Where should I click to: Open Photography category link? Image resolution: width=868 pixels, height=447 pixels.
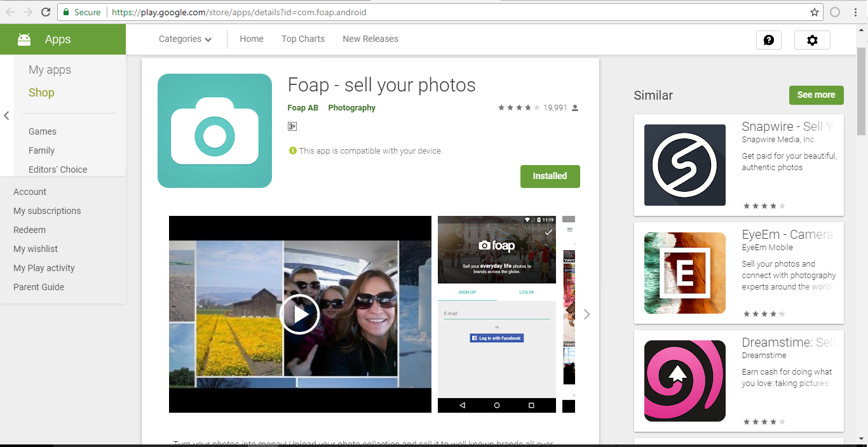point(352,108)
